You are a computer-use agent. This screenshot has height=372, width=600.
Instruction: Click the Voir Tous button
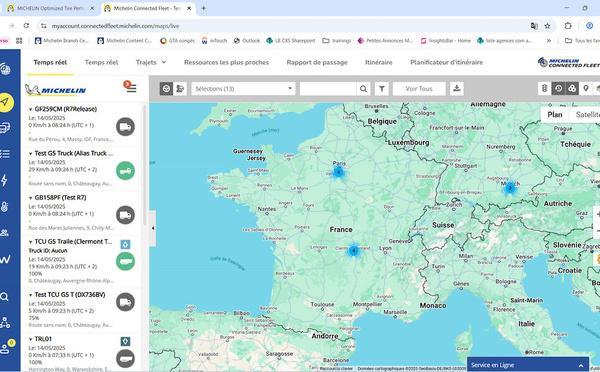[419, 89]
